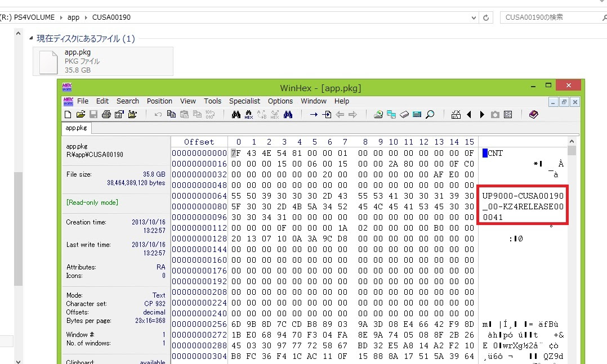607x364 pixels.
Task: Open the Tools menu
Action: tap(212, 101)
